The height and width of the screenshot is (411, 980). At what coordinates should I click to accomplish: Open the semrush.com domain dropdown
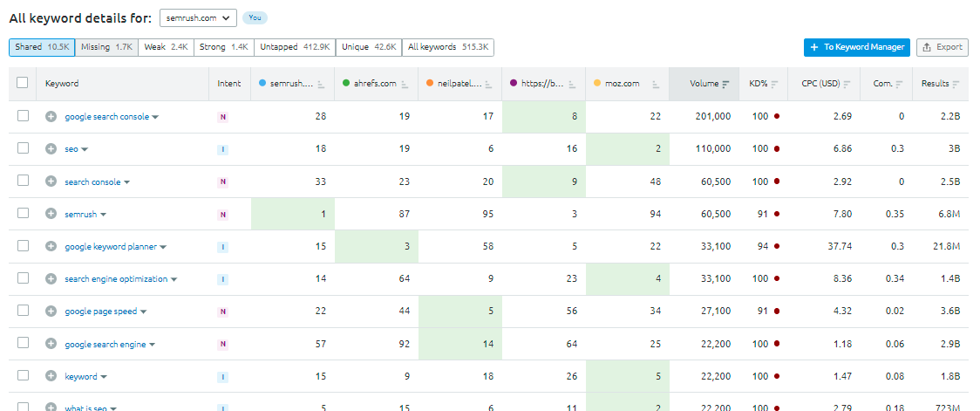pos(198,17)
